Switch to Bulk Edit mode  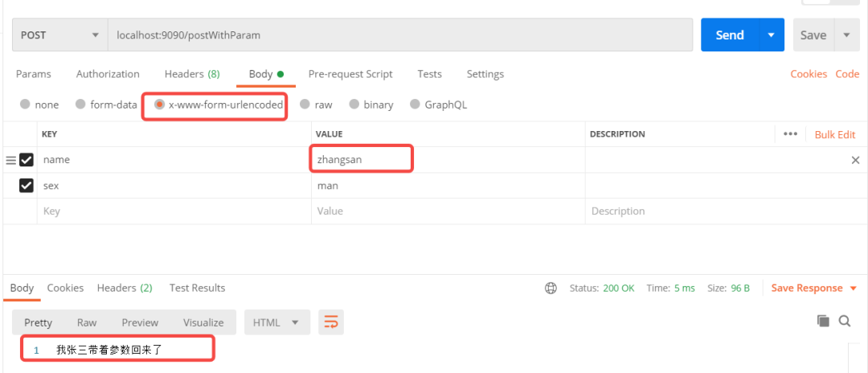(x=835, y=134)
